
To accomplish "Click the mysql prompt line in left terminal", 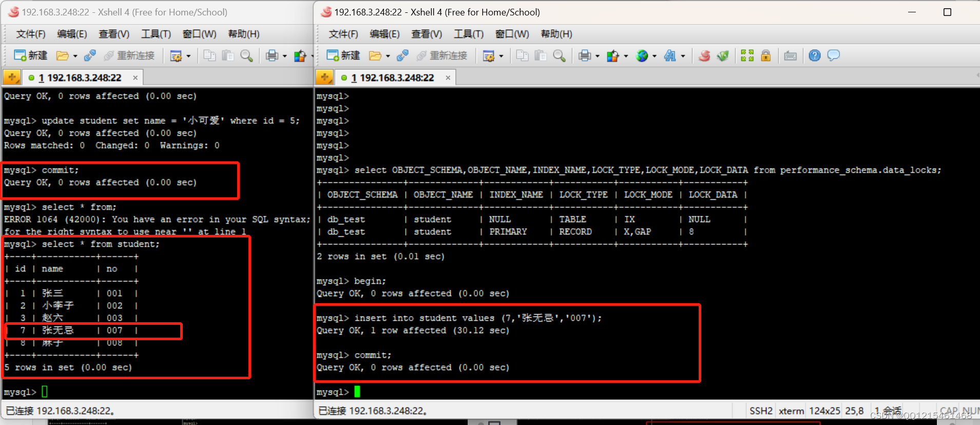I will tap(26, 392).
